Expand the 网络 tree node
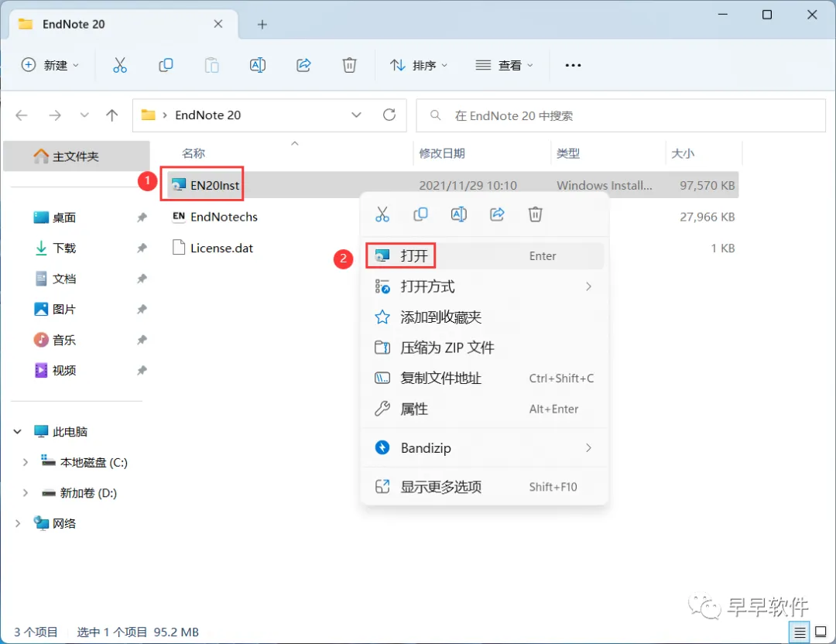 coord(18,523)
